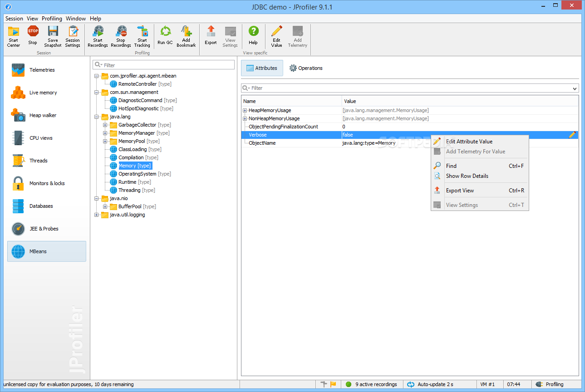Screen dimensions: 585x392
Task: Open the Profiling menu
Action: 52,19
